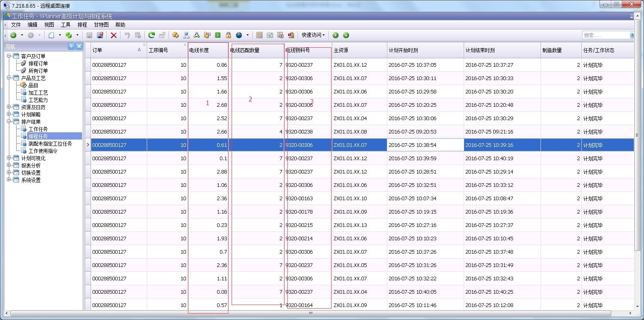Sort by the 订单 column header
The width and height of the screenshot is (644, 320).
click(x=118, y=50)
